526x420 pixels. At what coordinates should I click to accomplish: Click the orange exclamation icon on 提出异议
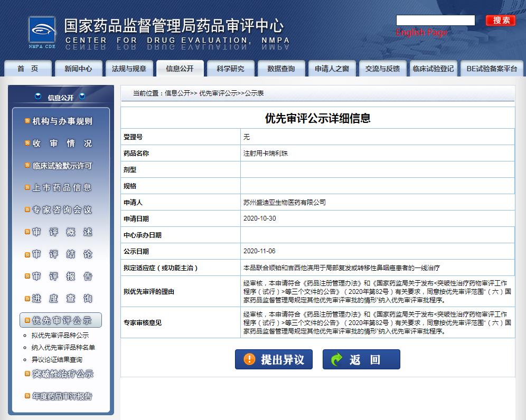tap(249, 359)
